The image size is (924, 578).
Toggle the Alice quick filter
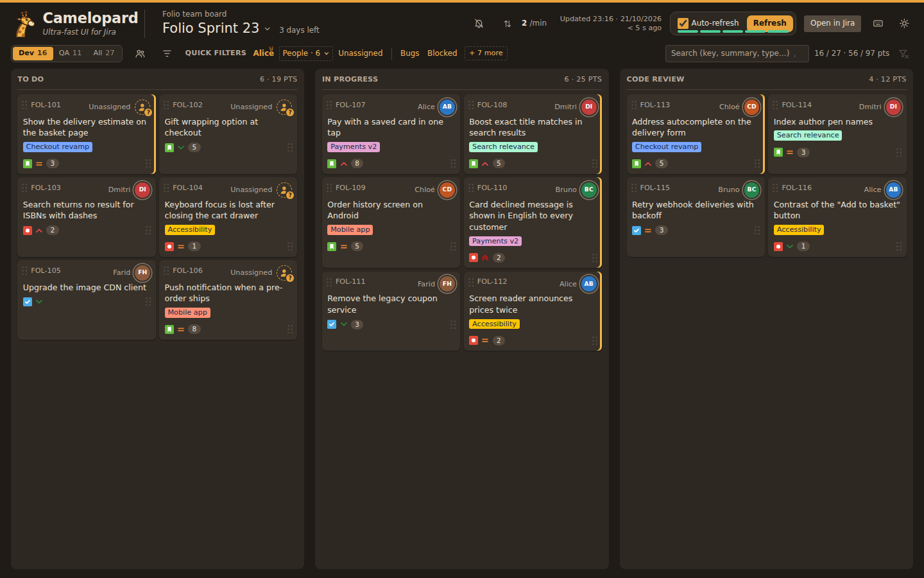coord(263,53)
